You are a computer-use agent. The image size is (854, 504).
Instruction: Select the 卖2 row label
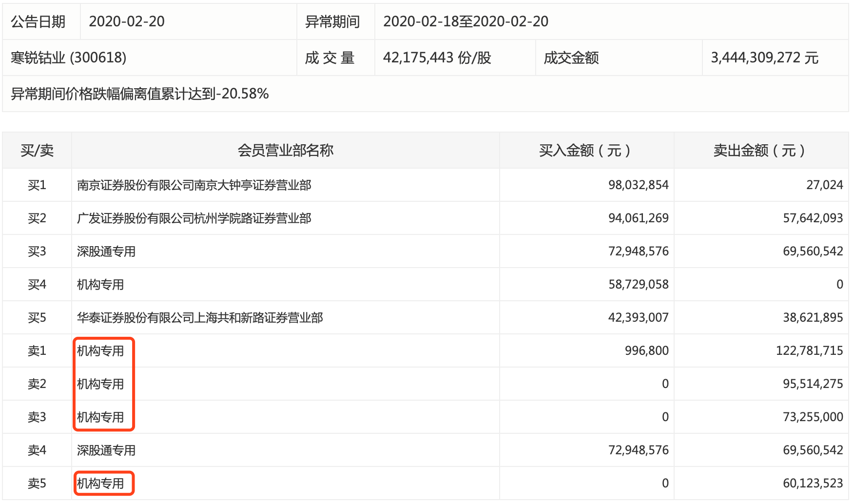tap(37, 384)
